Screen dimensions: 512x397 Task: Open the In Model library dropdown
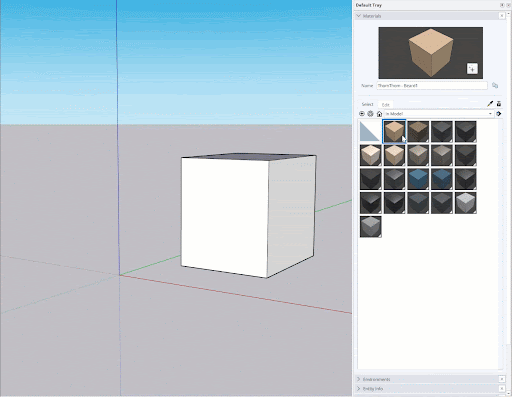coord(439,114)
